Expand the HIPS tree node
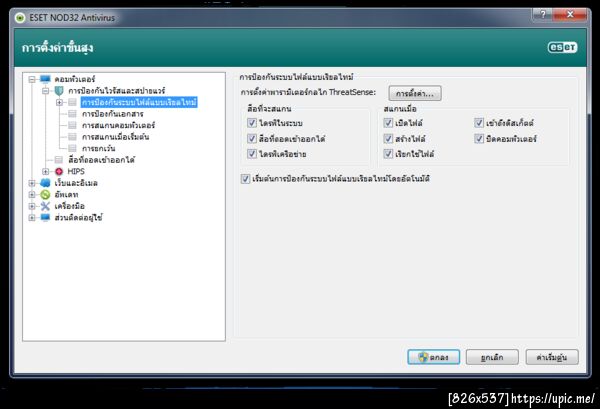 click(46, 171)
